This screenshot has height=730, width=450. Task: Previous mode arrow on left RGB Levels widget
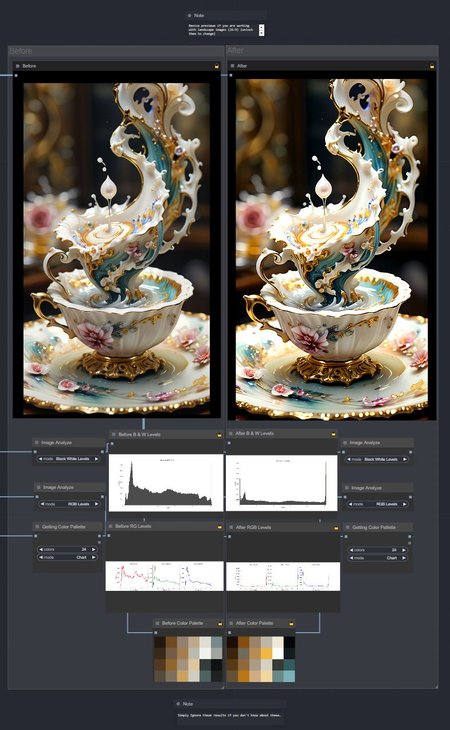click(x=41, y=504)
